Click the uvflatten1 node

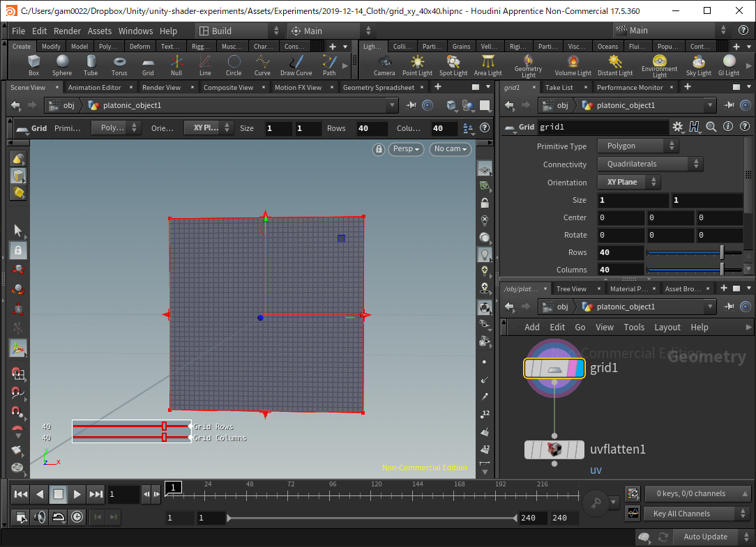(x=554, y=449)
